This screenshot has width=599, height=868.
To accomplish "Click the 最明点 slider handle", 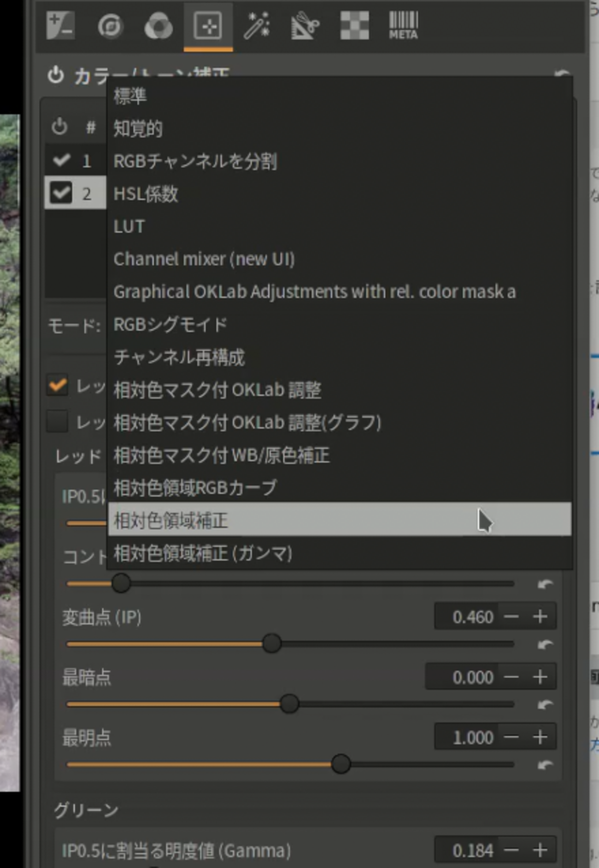I will click(341, 764).
